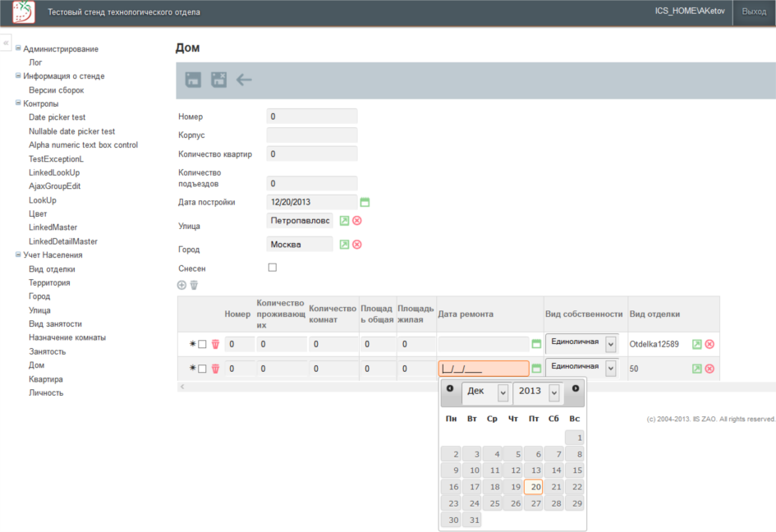Check the second grid row checkbox
Viewport: 776px width, 532px height.
(x=202, y=369)
